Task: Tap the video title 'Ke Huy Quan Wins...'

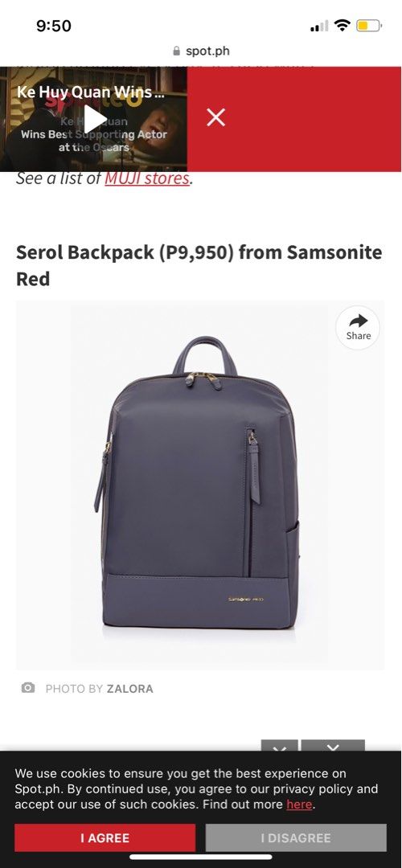Action: pyautogui.click(x=90, y=92)
